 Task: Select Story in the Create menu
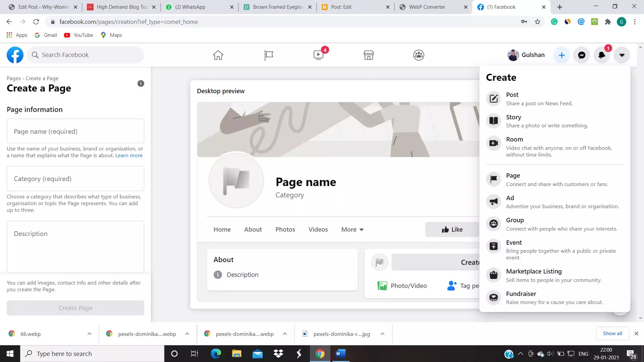tap(554, 121)
